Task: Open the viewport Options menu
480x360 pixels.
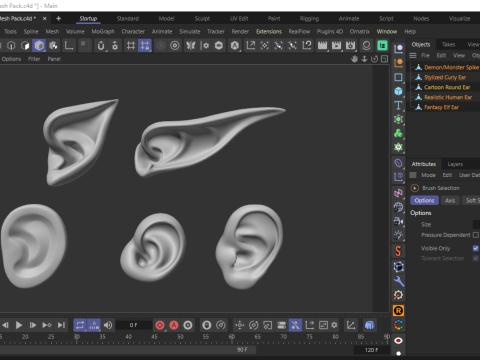Action: [11, 59]
